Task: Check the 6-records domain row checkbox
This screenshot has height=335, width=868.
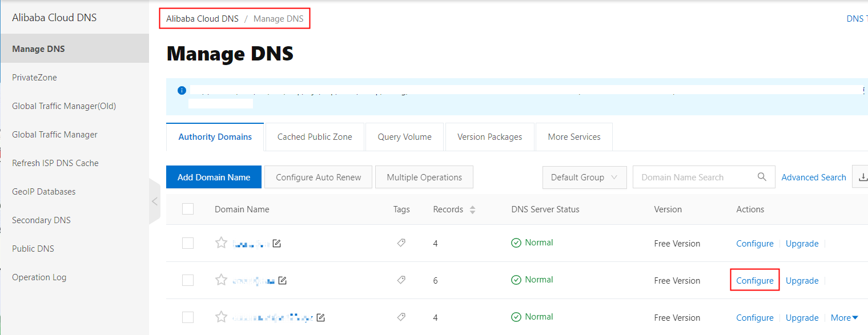Action: pos(188,280)
